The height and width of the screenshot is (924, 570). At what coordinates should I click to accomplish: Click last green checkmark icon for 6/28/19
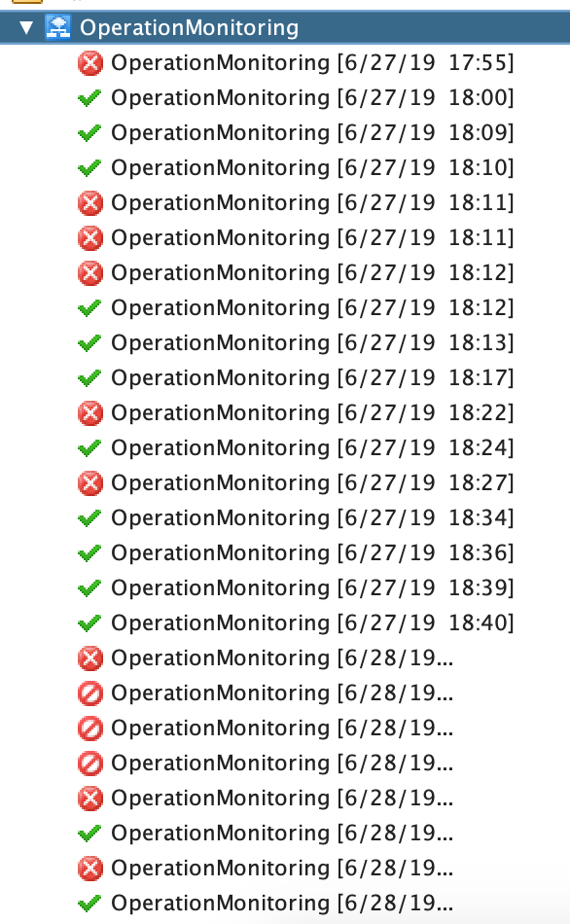coord(89,903)
